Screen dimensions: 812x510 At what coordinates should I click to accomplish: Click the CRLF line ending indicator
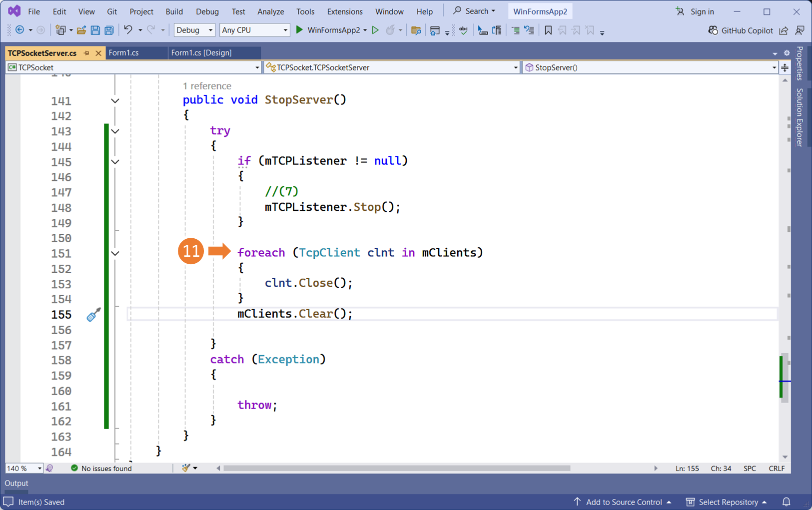tap(777, 468)
